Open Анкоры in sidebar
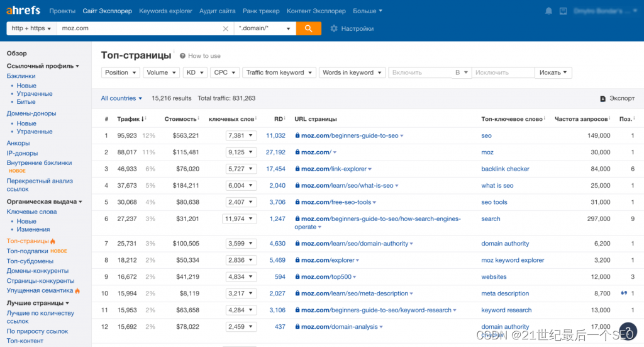 (x=18, y=143)
